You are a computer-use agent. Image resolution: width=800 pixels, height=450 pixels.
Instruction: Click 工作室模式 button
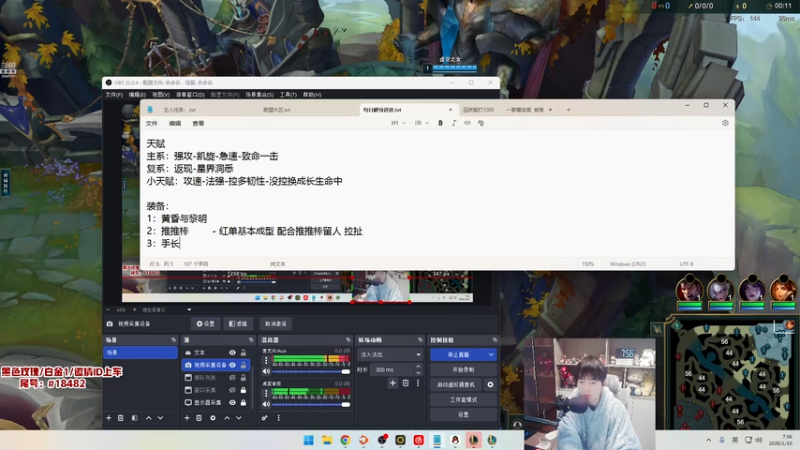pyautogui.click(x=463, y=399)
